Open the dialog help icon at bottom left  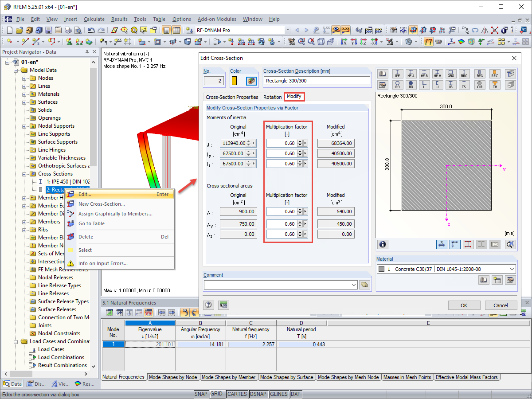click(208, 305)
